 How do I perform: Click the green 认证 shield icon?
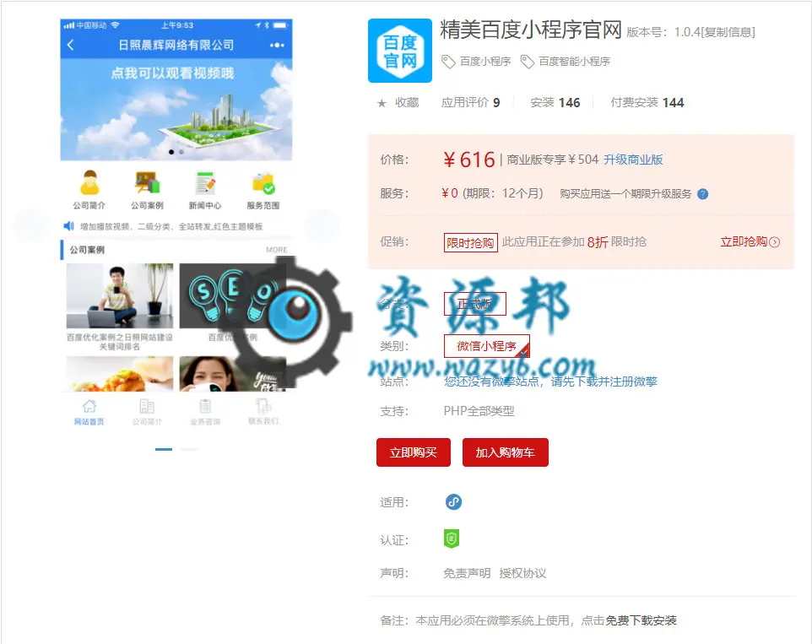(x=452, y=538)
